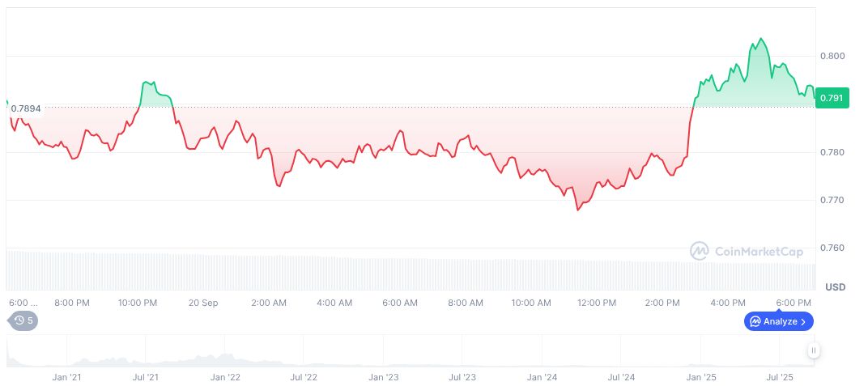Image resolution: width=868 pixels, height=386 pixels.
Task: Click the chevron arrow on Analyze
Action: point(803,321)
